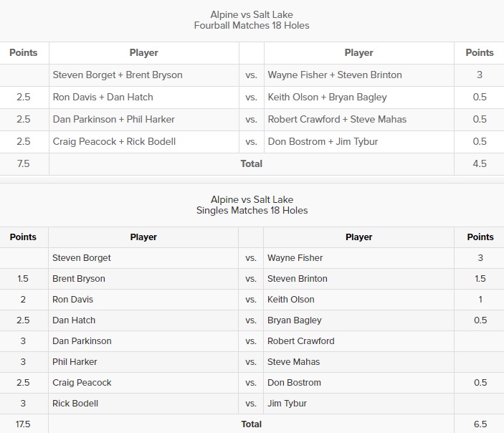Select Steven Borget + Brent Bryson pairing
Viewport: 504px width, 433px height.
[x=118, y=75]
